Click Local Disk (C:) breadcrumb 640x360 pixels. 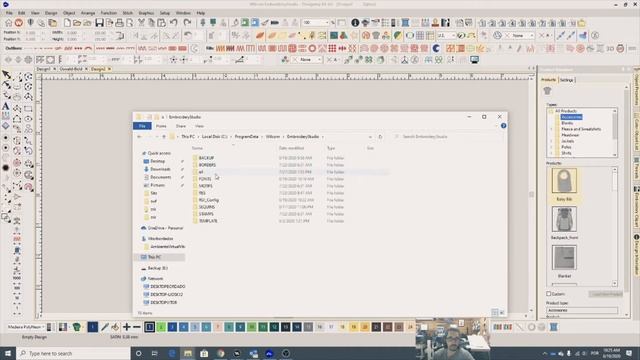pos(214,137)
